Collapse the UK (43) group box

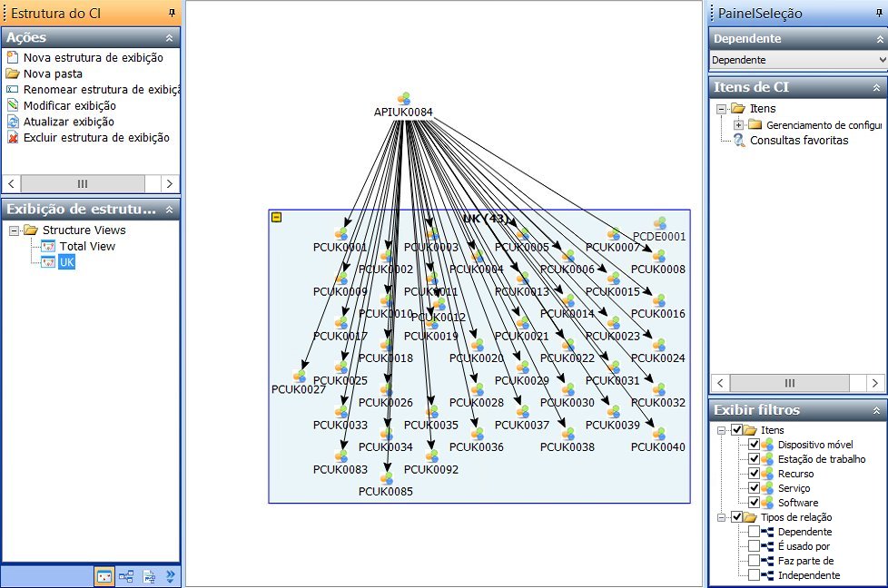tap(276, 217)
